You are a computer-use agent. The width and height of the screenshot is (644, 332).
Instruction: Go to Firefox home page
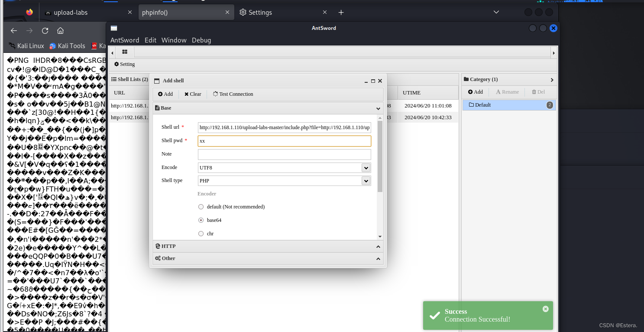[61, 31]
